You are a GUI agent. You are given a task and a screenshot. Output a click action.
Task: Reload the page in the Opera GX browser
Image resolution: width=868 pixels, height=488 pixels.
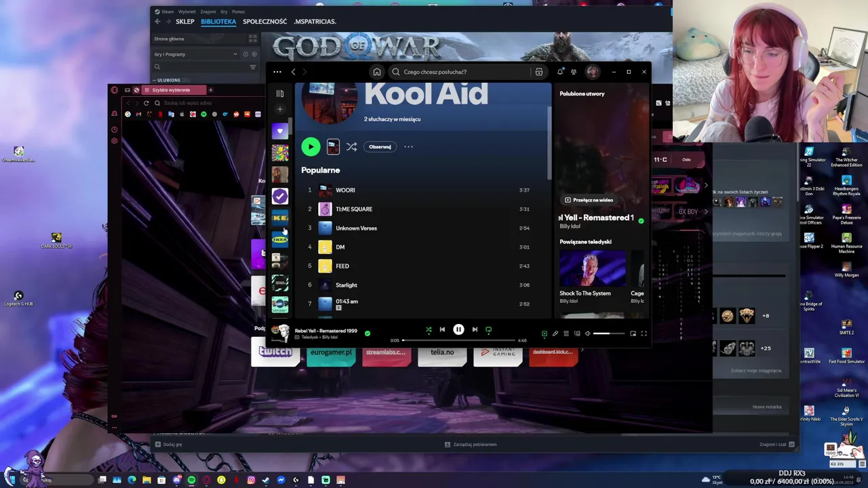146,103
